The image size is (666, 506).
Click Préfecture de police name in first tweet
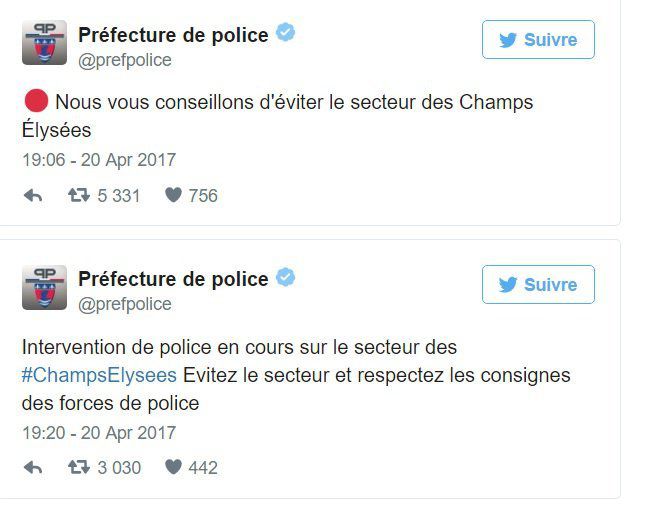coord(173,35)
